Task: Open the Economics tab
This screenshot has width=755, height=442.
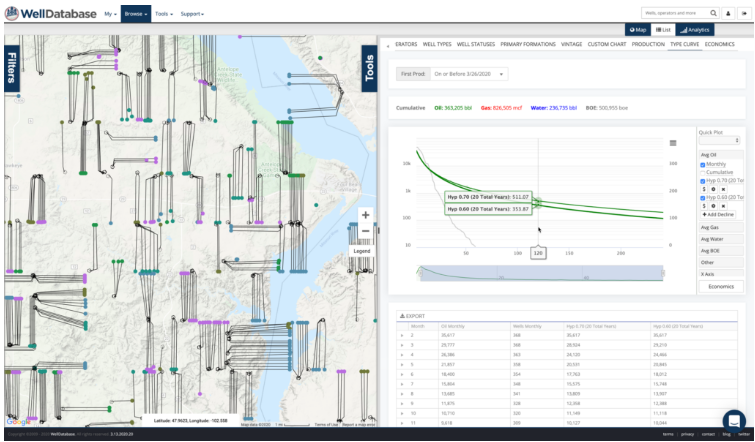Action: tap(719, 44)
